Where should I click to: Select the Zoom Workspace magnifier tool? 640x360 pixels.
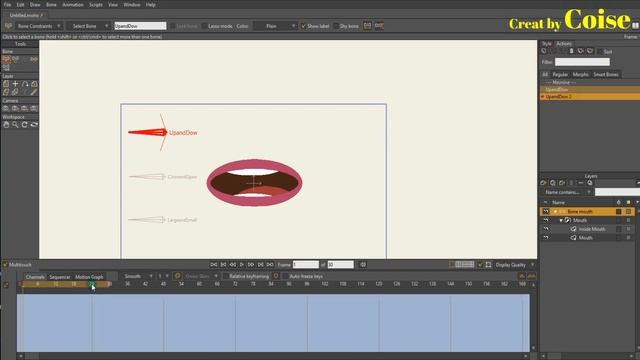pyautogui.click(x=15, y=124)
